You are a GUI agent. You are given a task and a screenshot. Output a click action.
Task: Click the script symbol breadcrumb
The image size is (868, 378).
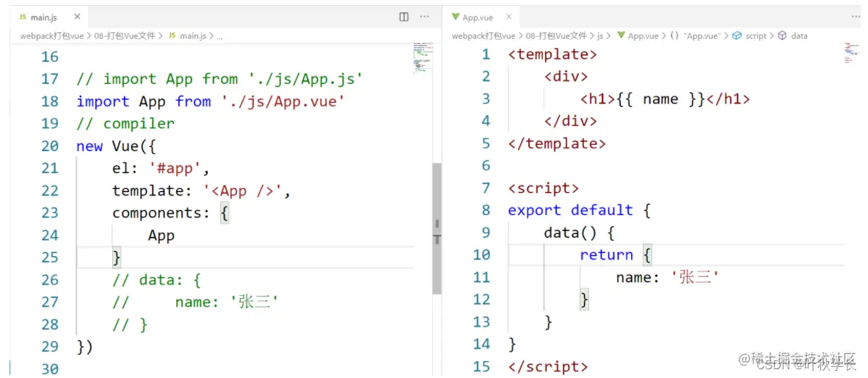pyautogui.click(x=750, y=35)
